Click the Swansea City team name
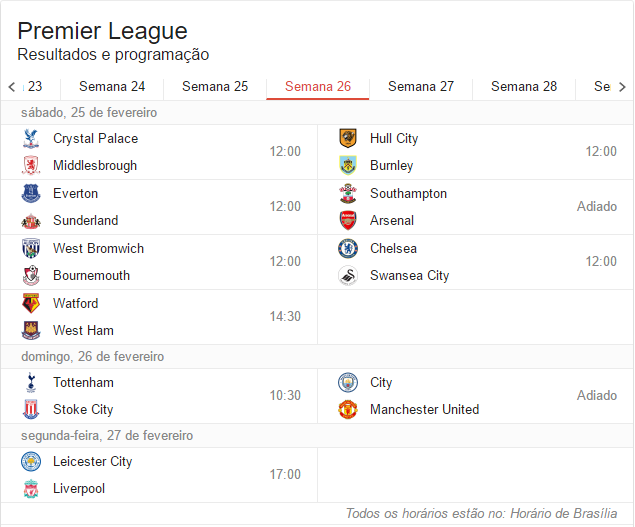 pos(409,276)
